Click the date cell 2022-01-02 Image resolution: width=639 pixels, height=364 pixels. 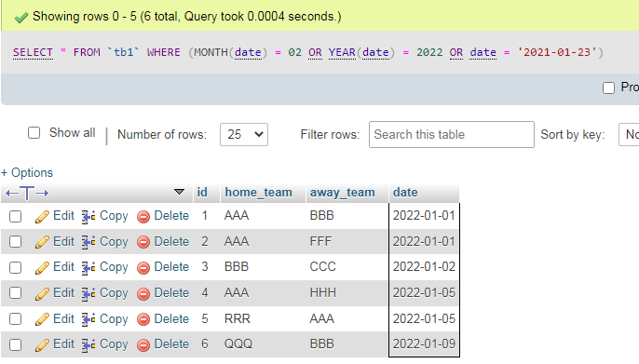click(x=424, y=267)
